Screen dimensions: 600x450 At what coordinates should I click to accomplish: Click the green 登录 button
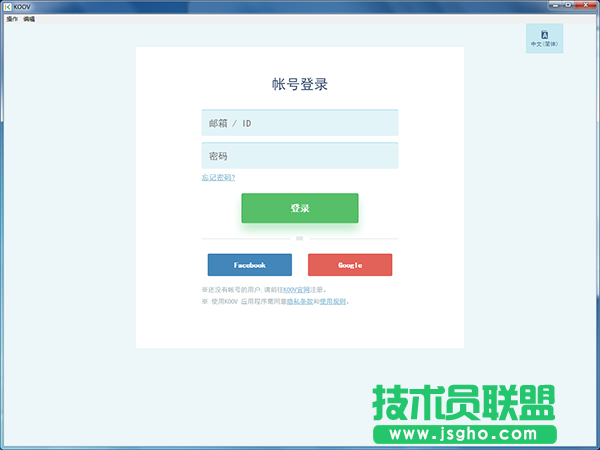coord(300,208)
